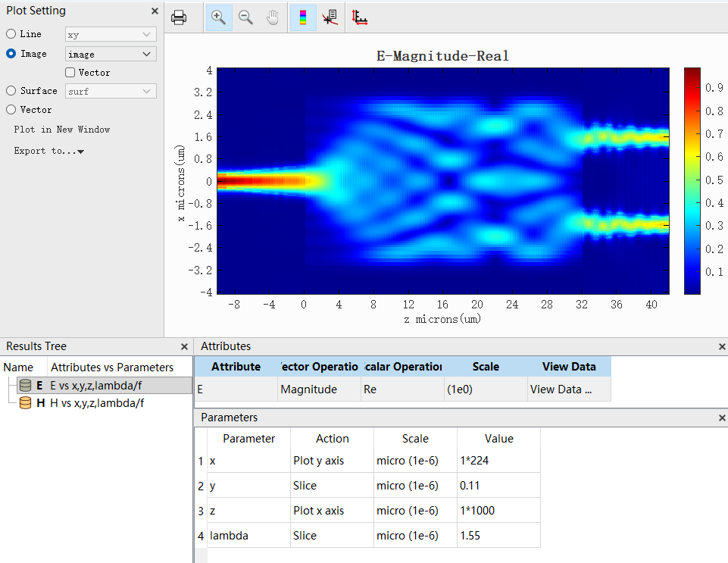Image resolution: width=728 pixels, height=563 pixels.
Task: Click Plot in New Window
Action: 62,130
